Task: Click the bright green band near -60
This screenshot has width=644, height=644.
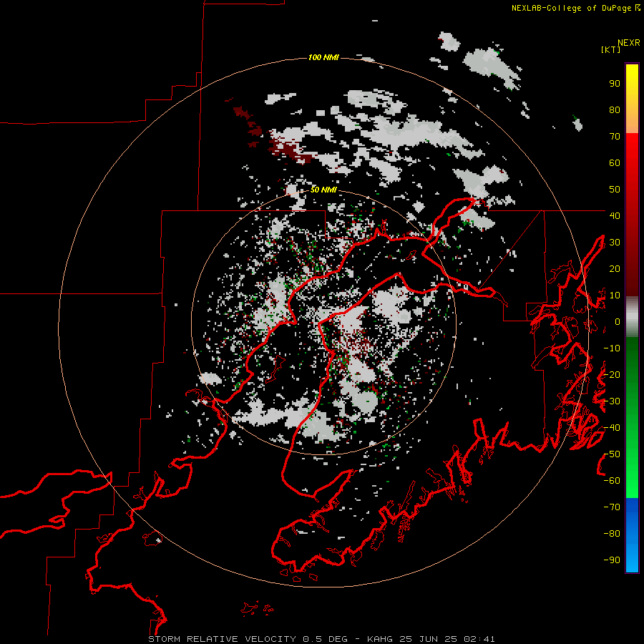Action: (x=632, y=482)
